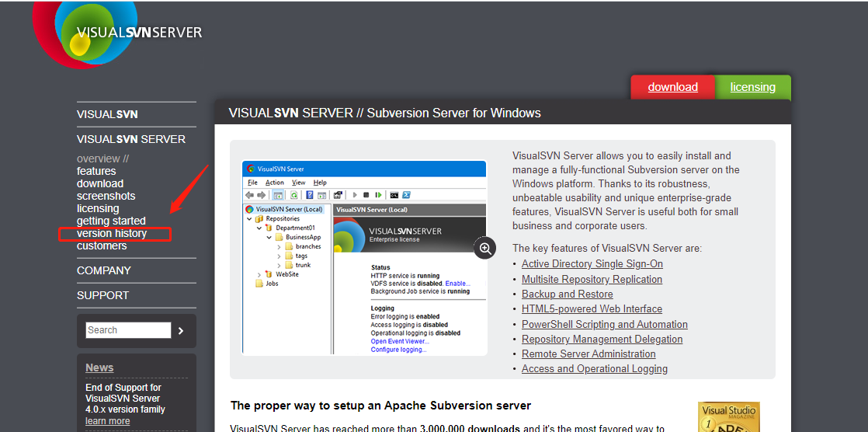This screenshot has height=432, width=868.
Task: Open the getting started sidebar link
Action: pyautogui.click(x=111, y=221)
